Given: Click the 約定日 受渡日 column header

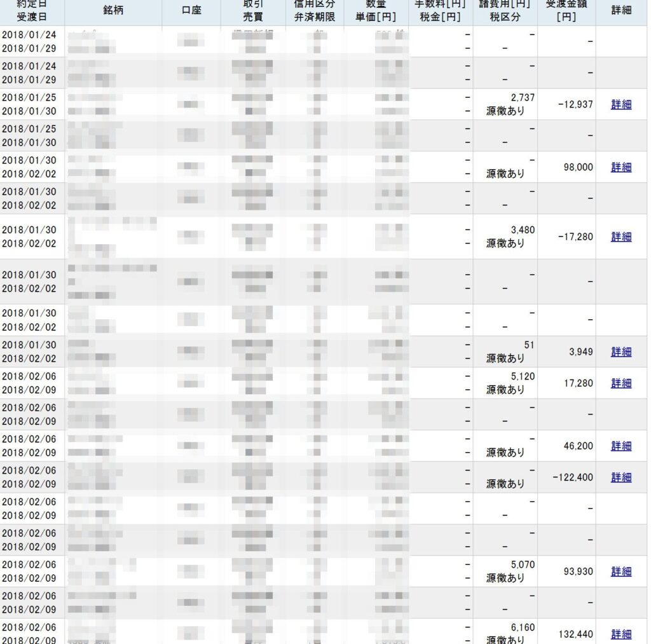Looking at the screenshot, I should [32, 10].
